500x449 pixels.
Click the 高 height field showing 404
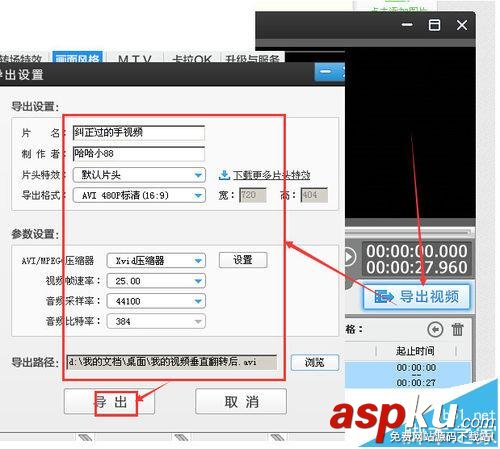click(314, 195)
